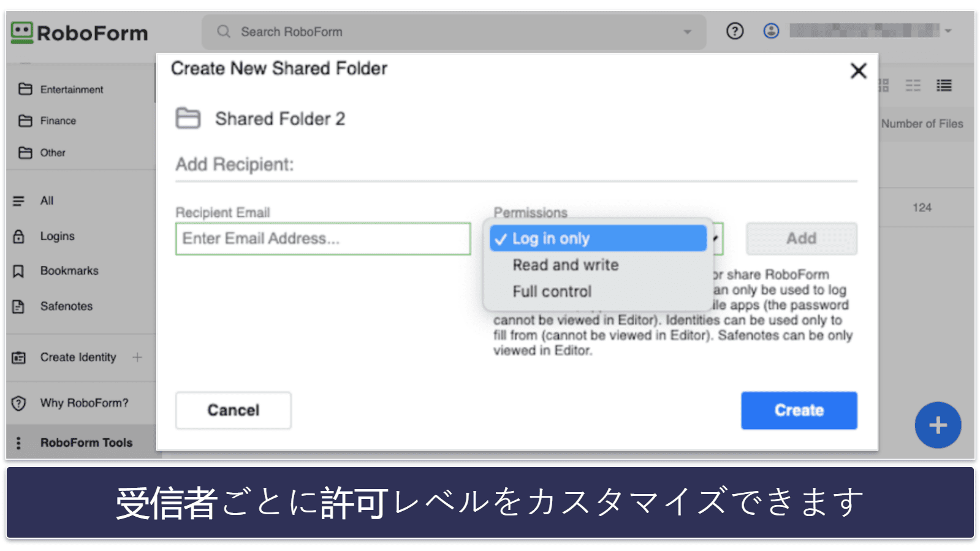Viewport: 980px width, 551px height.
Task: Click the Recipient Email input field
Action: pyautogui.click(x=323, y=238)
